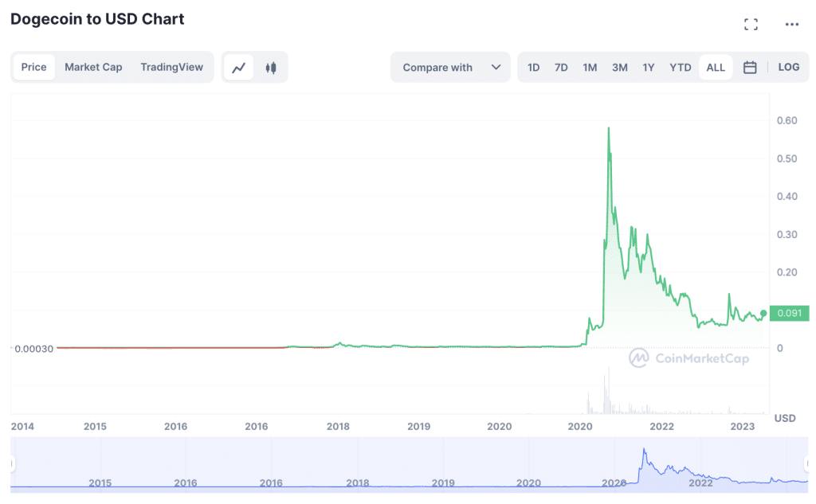The width and height of the screenshot is (816, 504).
Task: Click the 2018 x-axis label
Action: tap(338, 427)
